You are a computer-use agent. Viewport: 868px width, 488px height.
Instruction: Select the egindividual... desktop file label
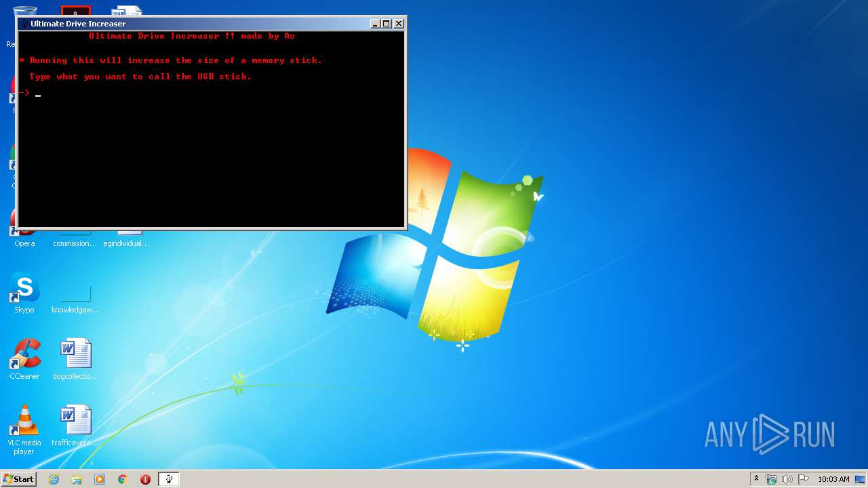point(126,243)
